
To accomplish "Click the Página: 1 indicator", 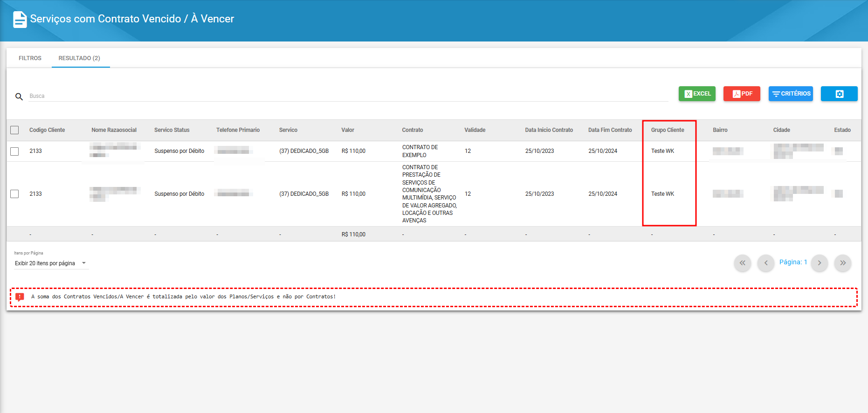I will (793, 262).
